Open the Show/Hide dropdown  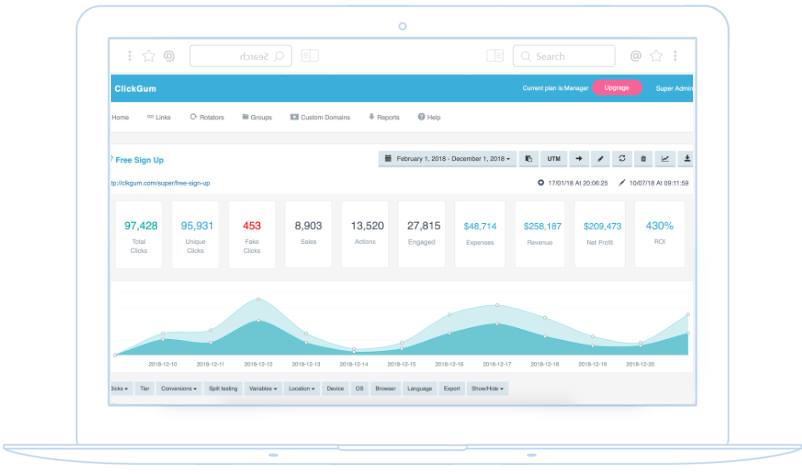click(487, 389)
